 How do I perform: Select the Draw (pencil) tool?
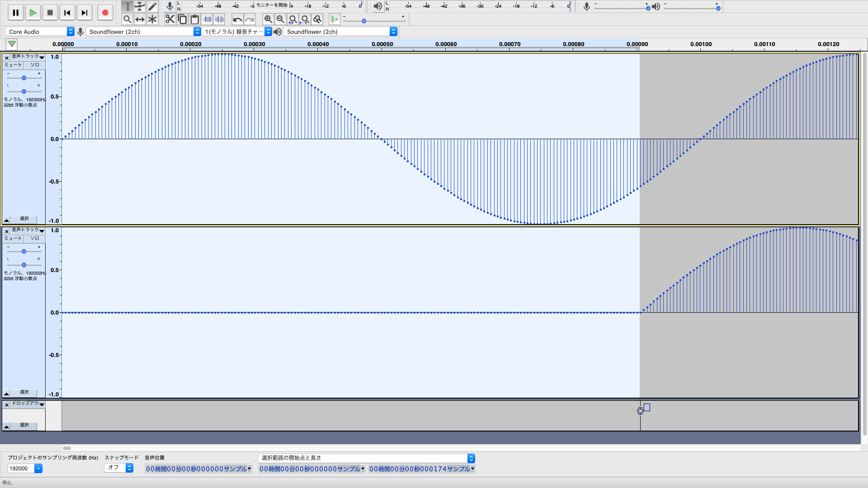point(152,6)
